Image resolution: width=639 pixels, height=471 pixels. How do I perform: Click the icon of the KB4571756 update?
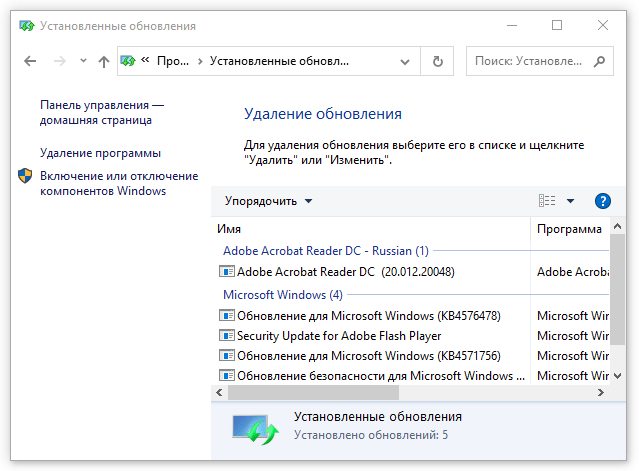click(227, 355)
